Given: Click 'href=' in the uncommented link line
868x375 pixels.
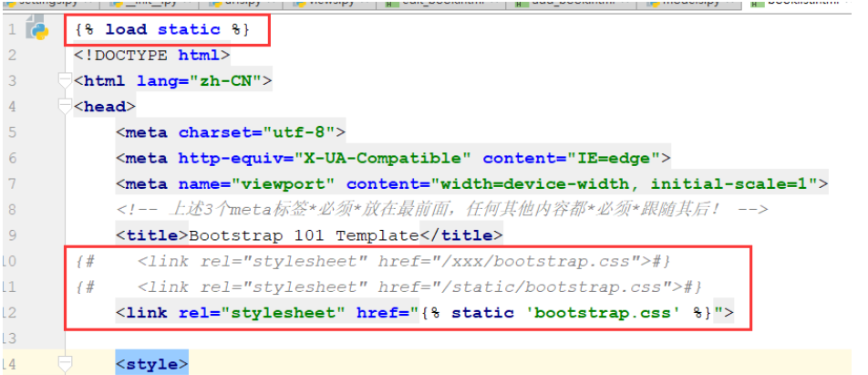Looking at the screenshot, I should pyautogui.click(x=381, y=313).
